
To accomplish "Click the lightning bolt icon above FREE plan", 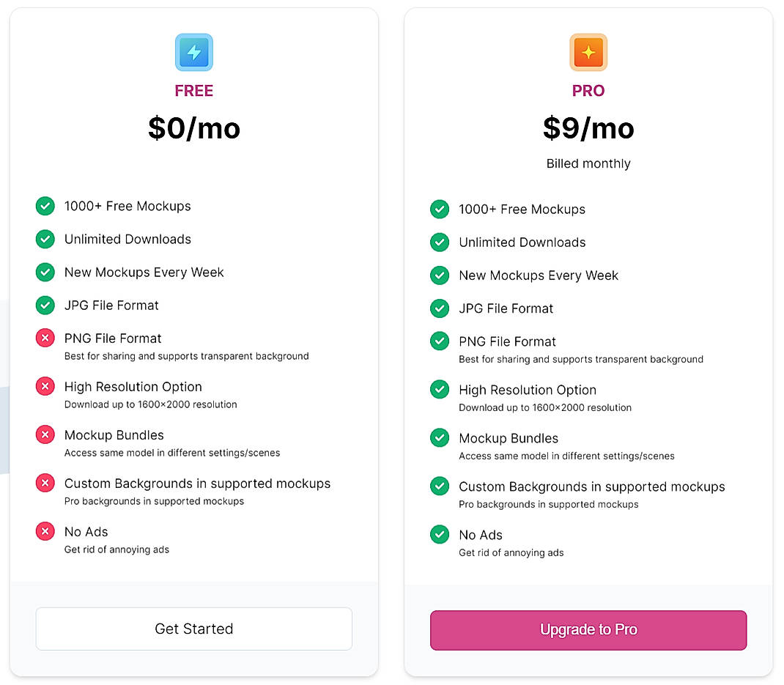I will (x=193, y=52).
